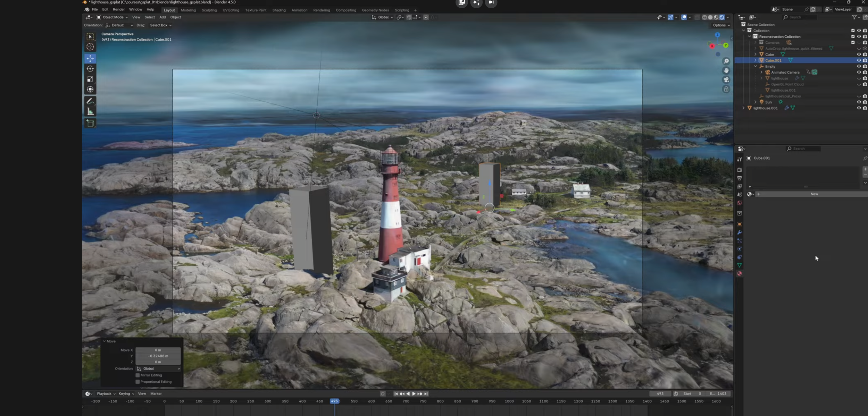Select the Rotate tool in toolbar
This screenshot has height=416, width=868.
[x=90, y=69]
